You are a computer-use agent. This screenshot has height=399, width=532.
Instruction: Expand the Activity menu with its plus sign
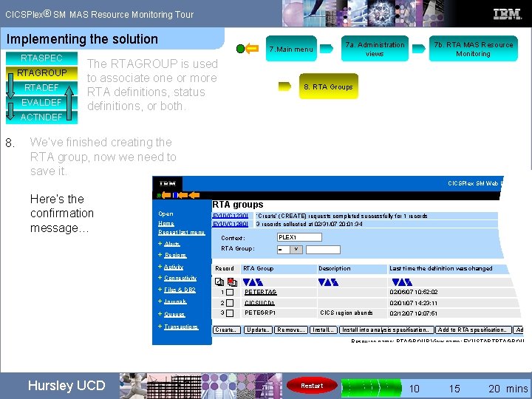coord(160,267)
